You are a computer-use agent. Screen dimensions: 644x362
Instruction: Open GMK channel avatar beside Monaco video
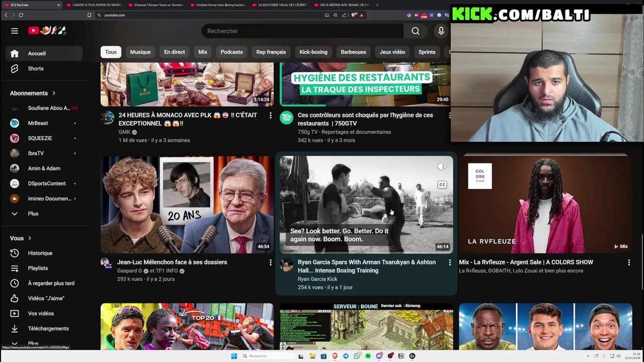tap(107, 118)
